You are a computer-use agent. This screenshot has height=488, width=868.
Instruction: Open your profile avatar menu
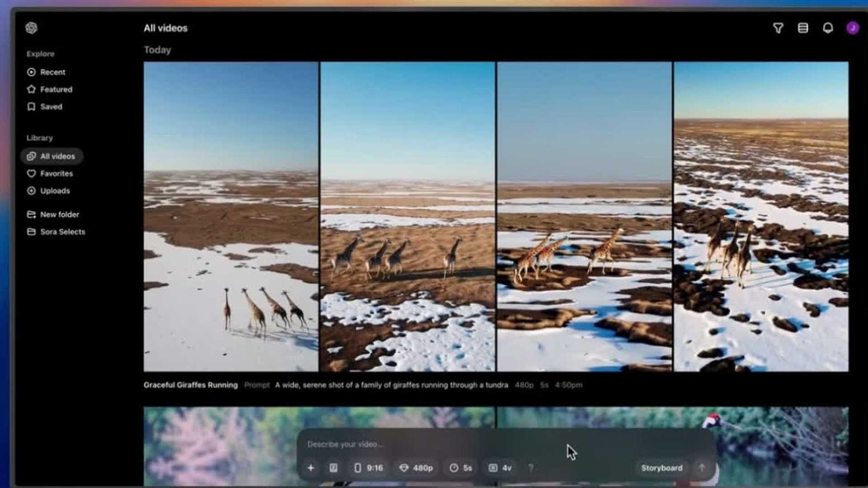coord(853,28)
